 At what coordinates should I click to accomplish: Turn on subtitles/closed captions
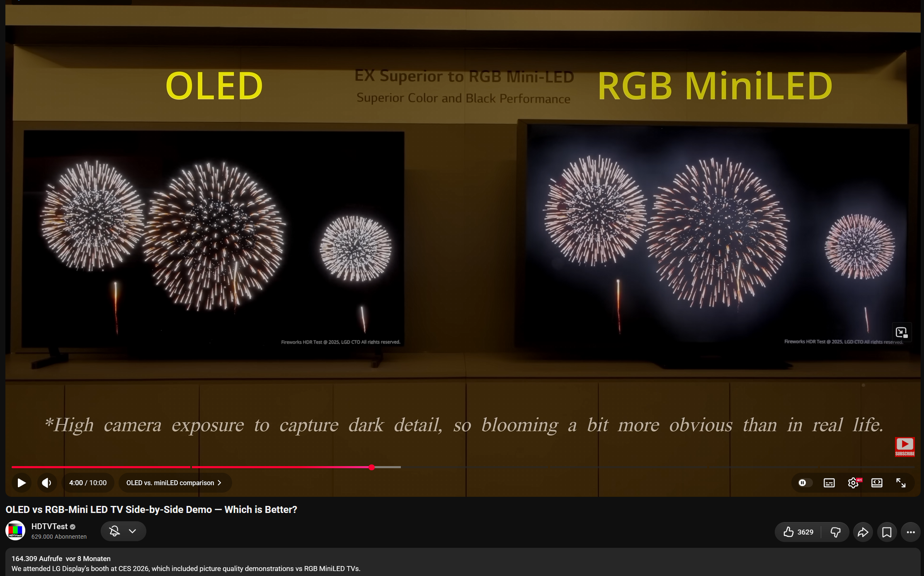[x=829, y=483]
